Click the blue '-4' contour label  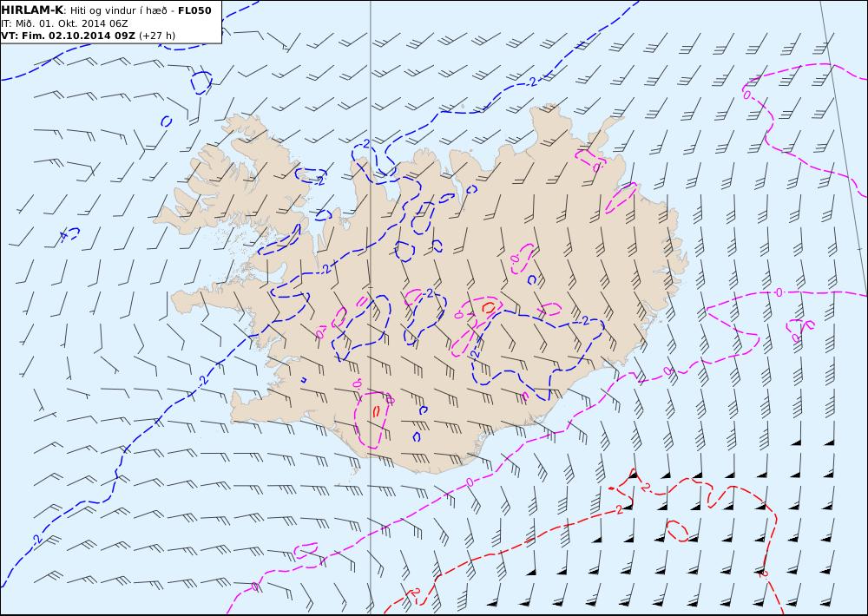click(64, 236)
